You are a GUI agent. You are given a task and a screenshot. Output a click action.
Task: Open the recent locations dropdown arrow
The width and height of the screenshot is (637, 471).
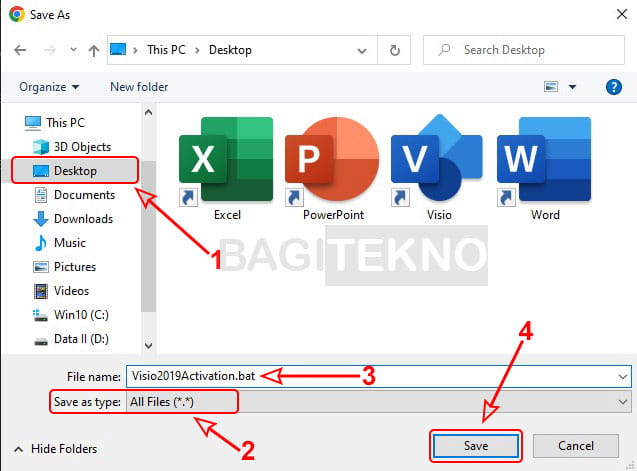point(73,50)
